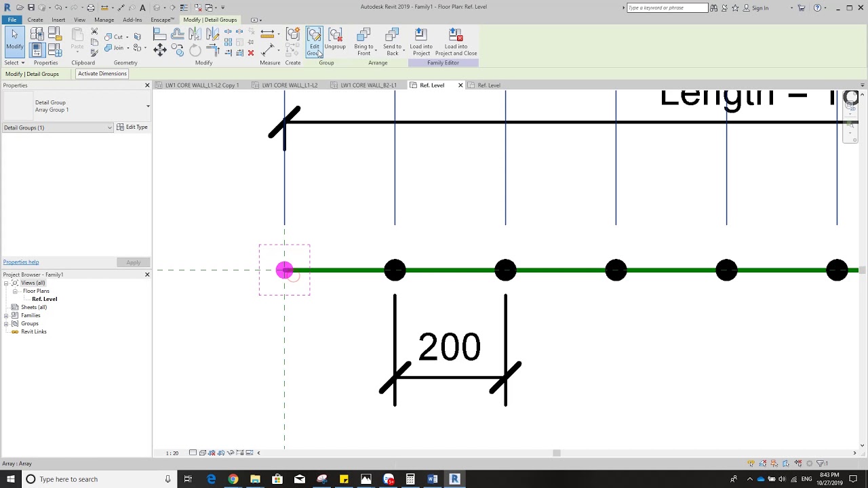This screenshot has height=488, width=868.
Task: Open Google Chrome from the taskbar
Action: (233, 479)
